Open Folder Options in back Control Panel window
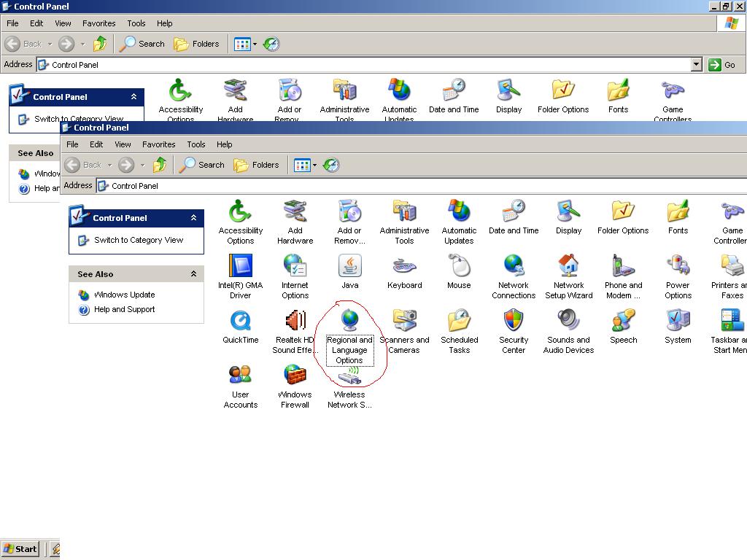 coord(563,97)
